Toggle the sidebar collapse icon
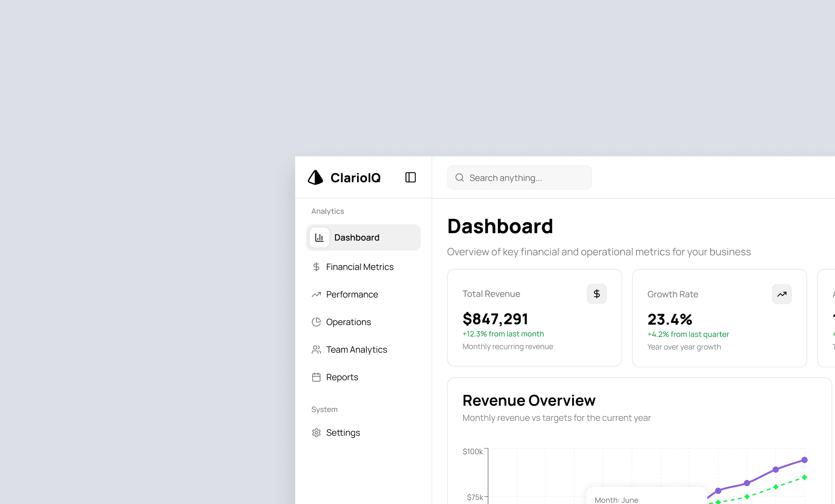The image size is (835, 504). coord(410,178)
